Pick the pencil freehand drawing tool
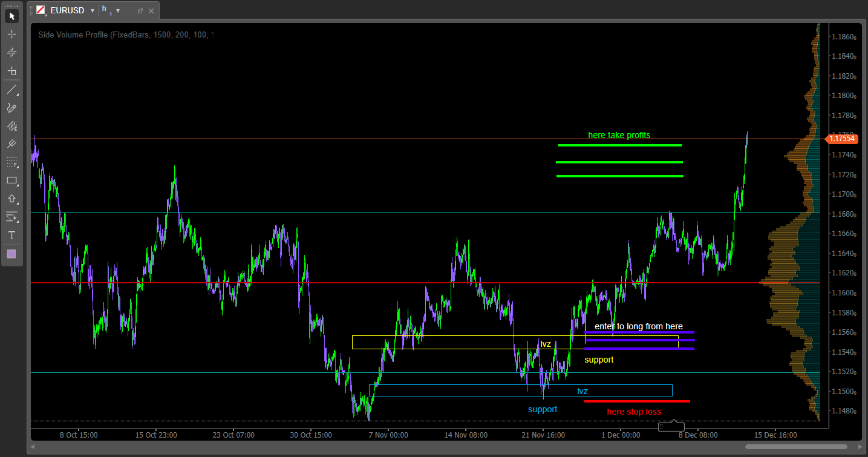Screen dimensions: 868x457 pos(11,108)
